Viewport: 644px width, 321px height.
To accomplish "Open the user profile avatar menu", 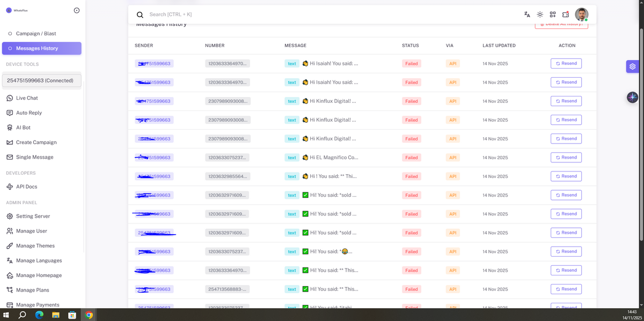I will 581,14.
